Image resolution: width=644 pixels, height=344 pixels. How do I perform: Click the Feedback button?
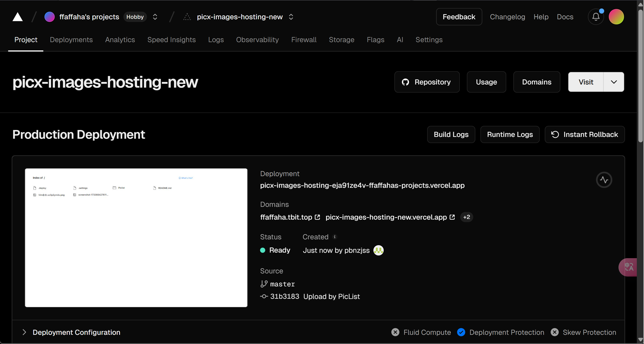[459, 17]
